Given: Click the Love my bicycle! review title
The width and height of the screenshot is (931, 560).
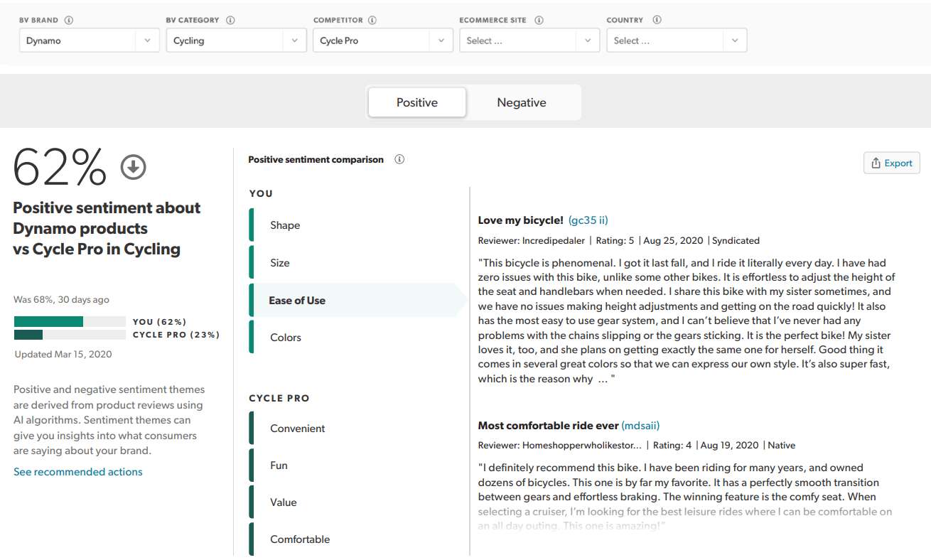Looking at the screenshot, I should [521, 220].
